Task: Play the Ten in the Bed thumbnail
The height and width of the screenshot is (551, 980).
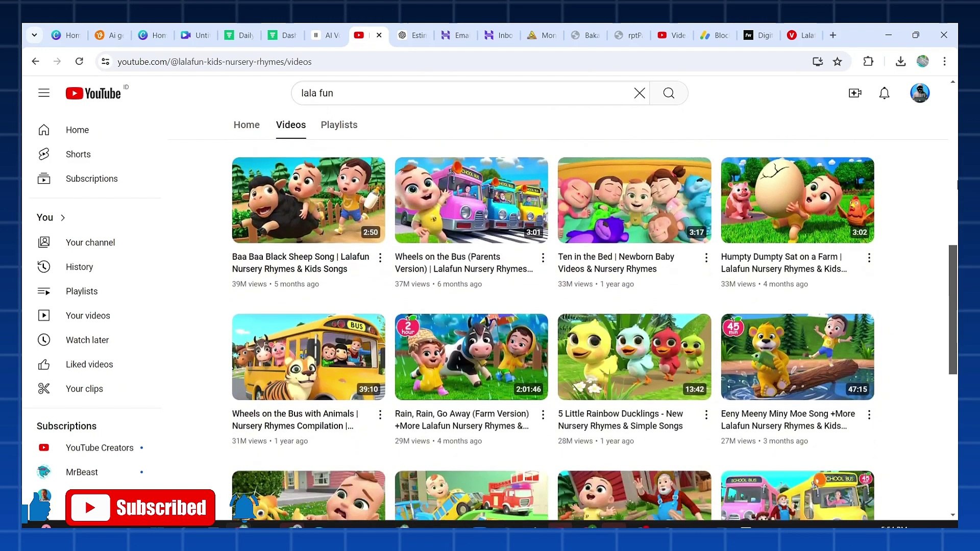Action: point(634,200)
